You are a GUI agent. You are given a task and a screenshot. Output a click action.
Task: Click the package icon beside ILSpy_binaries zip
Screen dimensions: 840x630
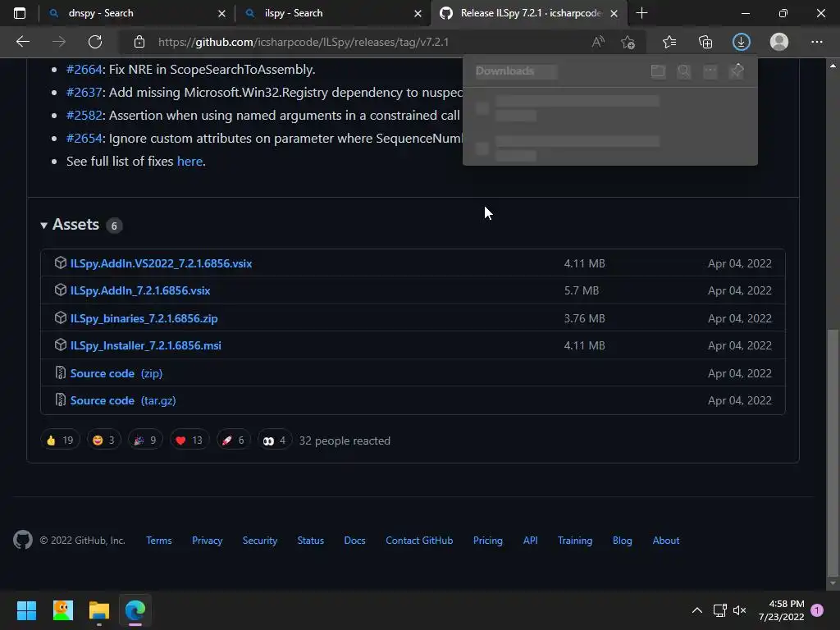tap(61, 317)
